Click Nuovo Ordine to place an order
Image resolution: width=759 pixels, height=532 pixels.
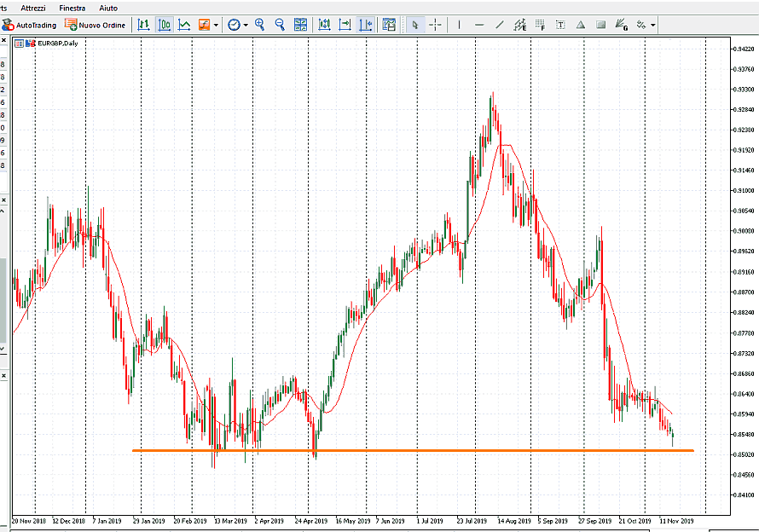coord(96,25)
